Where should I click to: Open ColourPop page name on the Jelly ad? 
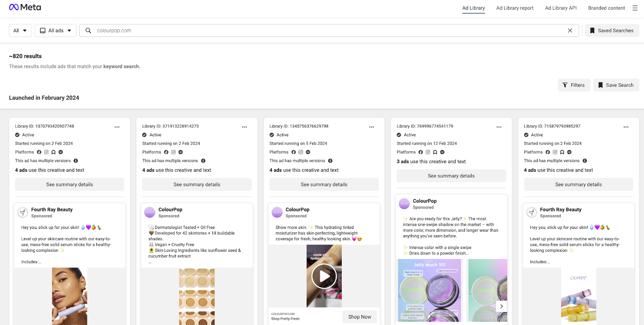425,201
